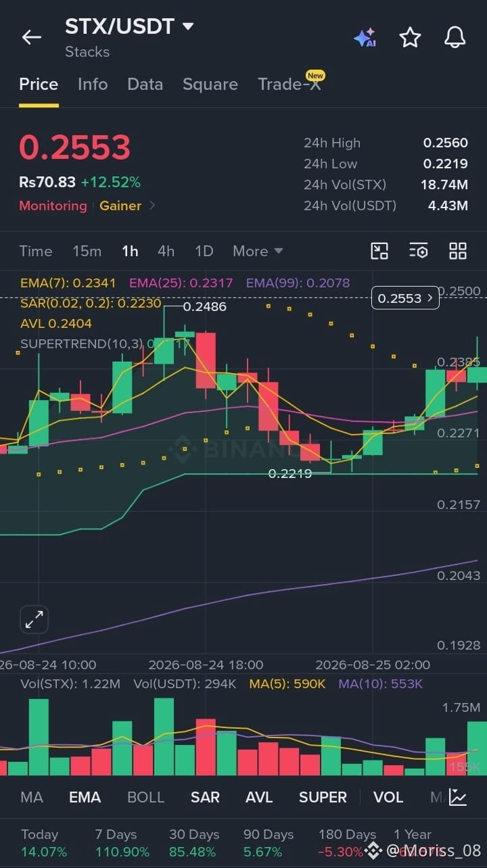The width and height of the screenshot is (487, 868).
Task: Expand the Gainer tag chevron
Action: pyautogui.click(x=152, y=206)
